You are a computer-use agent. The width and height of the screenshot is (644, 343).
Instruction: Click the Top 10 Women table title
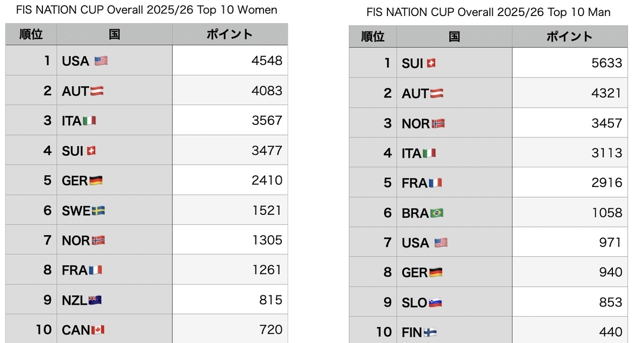click(x=147, y=10)
